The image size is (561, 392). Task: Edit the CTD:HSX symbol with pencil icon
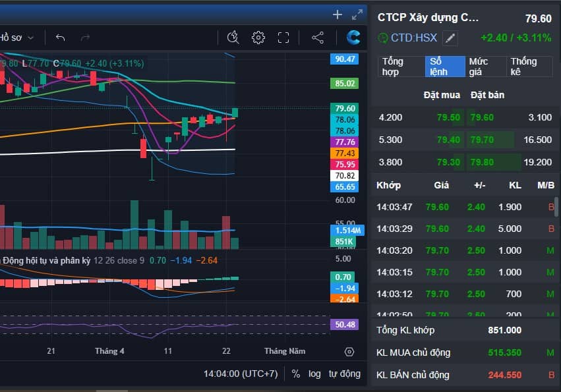coord(450,38)
